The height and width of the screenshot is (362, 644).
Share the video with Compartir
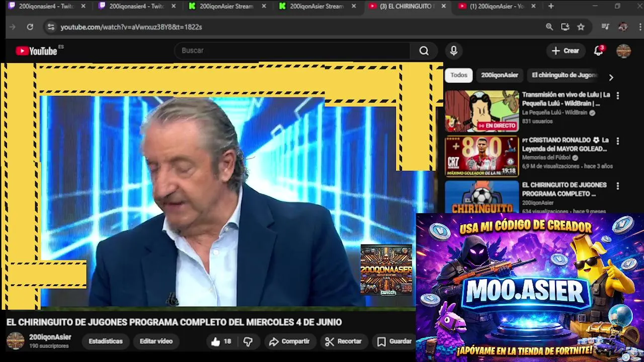click(289, 341)
